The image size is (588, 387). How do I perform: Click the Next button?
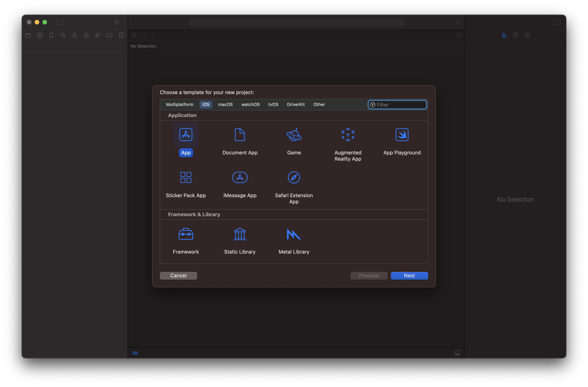409,276
